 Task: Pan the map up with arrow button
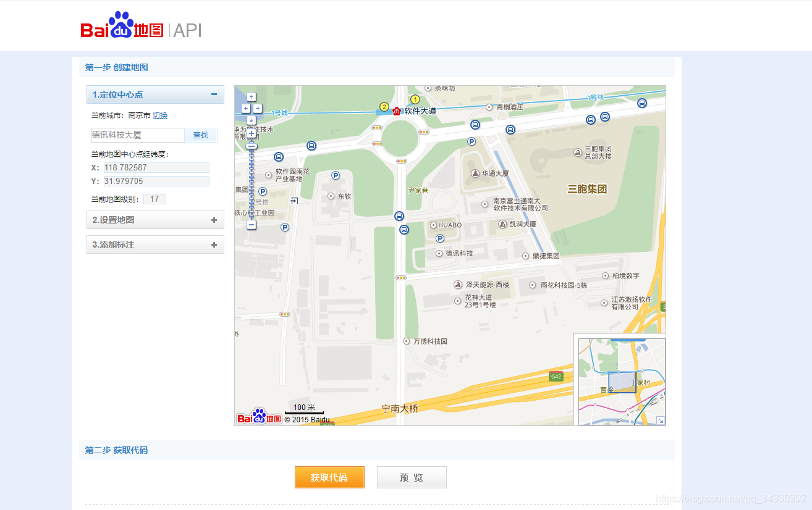pos(252,97)
